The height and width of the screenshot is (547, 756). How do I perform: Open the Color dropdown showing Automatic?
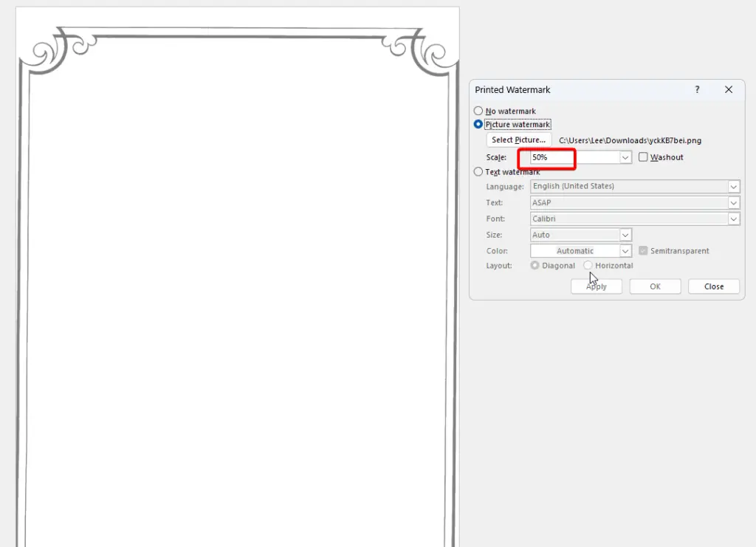pos(625,250)
